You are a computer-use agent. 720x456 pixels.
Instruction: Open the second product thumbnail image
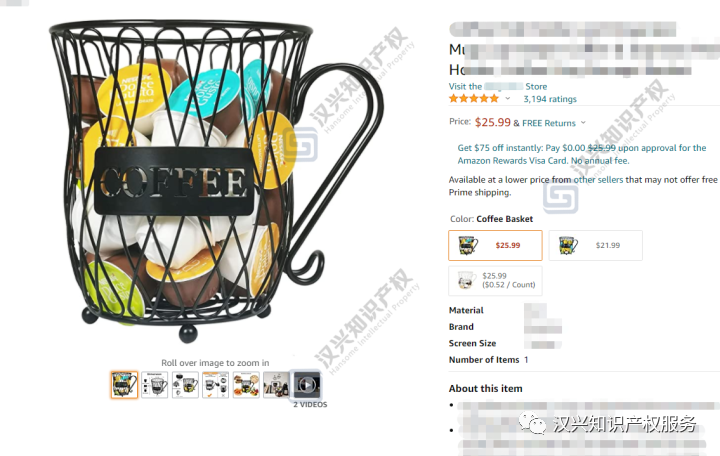point(155,384)
